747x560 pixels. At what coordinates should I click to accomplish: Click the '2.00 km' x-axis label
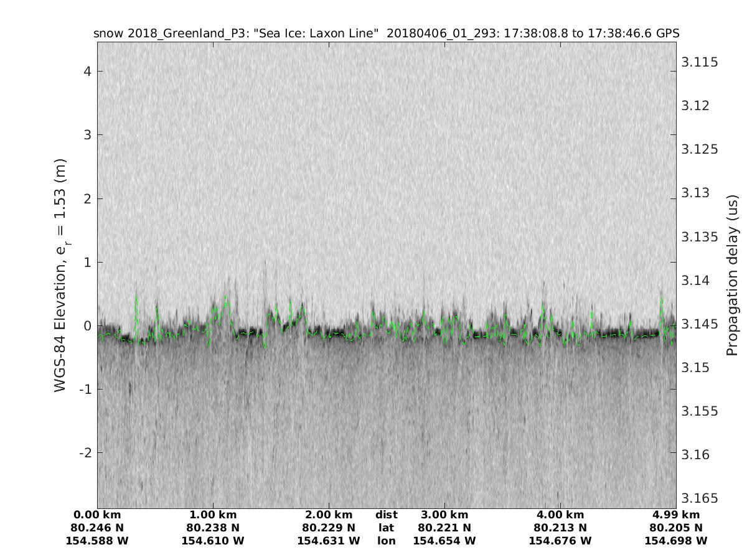(329, 515)
